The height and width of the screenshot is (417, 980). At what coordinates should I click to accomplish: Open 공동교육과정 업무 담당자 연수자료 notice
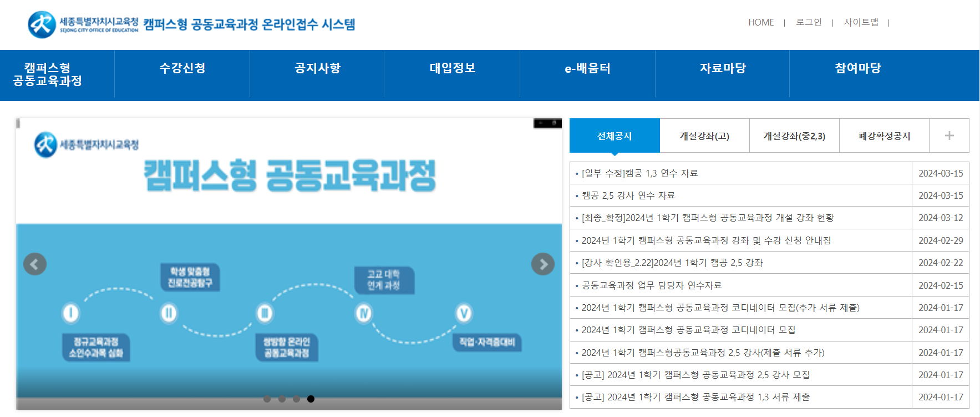[652, 285]
